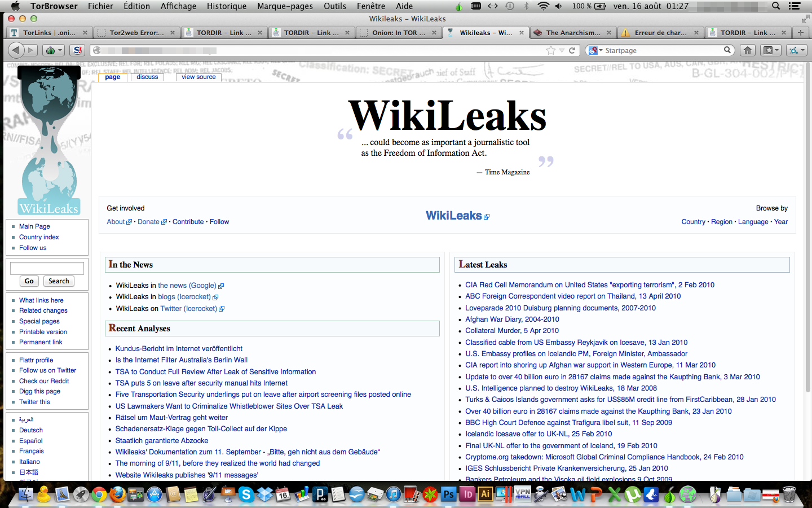Show URL history dropdown in address bar
This screenshot has height=508, width=812.
tap(562, 51)
